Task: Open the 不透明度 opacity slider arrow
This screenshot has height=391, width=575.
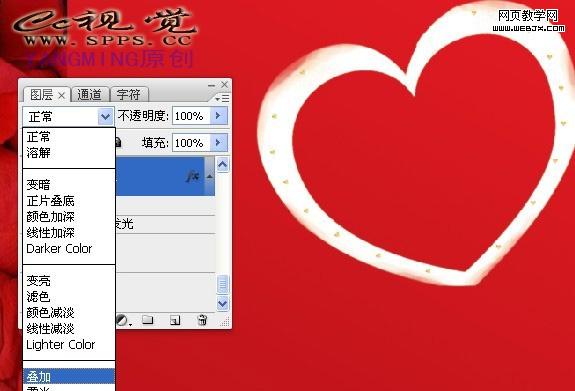Action: tap(219, 116)
